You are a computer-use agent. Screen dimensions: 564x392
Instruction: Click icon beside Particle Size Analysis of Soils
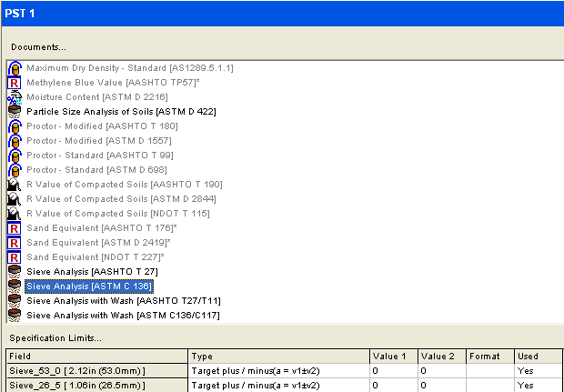coord(14,111)
